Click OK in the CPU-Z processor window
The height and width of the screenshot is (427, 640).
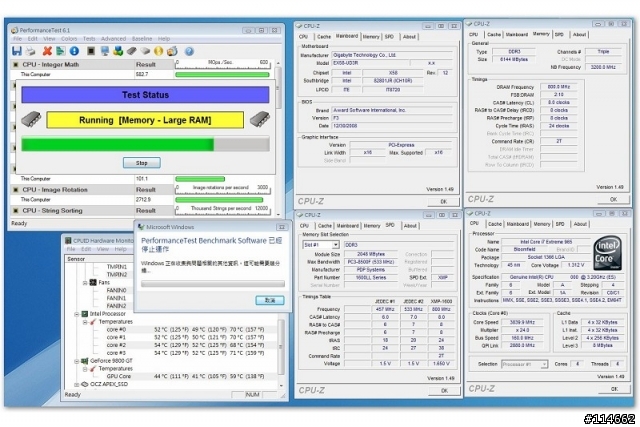coord(614,389)
